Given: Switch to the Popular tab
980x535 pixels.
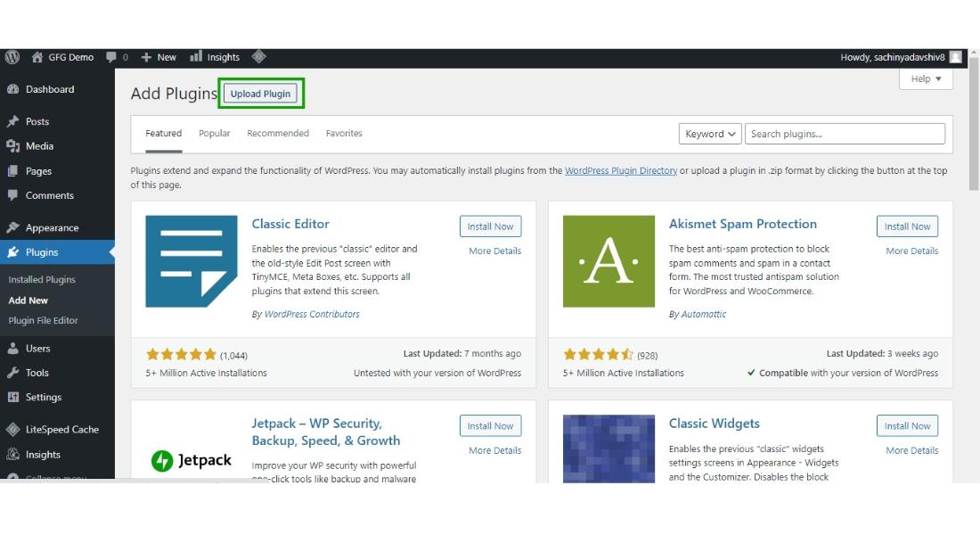Looking at the screenshot, I should [x=214, y=134].
